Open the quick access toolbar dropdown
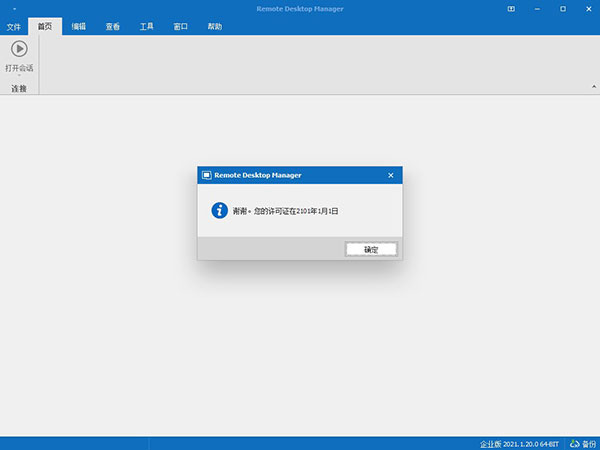 click(15, 8)
